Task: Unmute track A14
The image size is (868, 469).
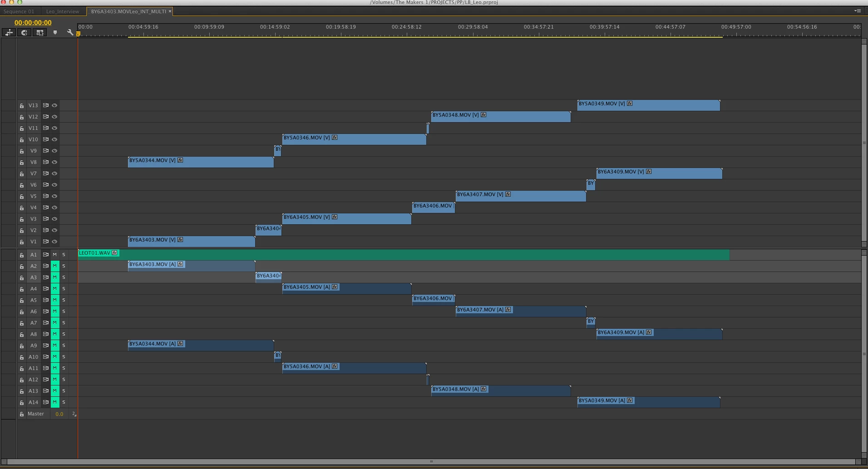Action: coord(55,402)
